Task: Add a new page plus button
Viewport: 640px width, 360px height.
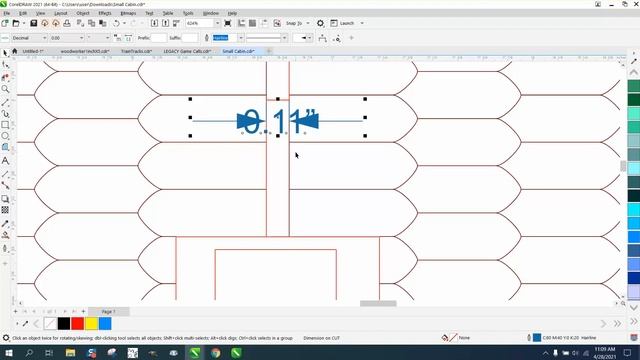Action: (83, 311)
